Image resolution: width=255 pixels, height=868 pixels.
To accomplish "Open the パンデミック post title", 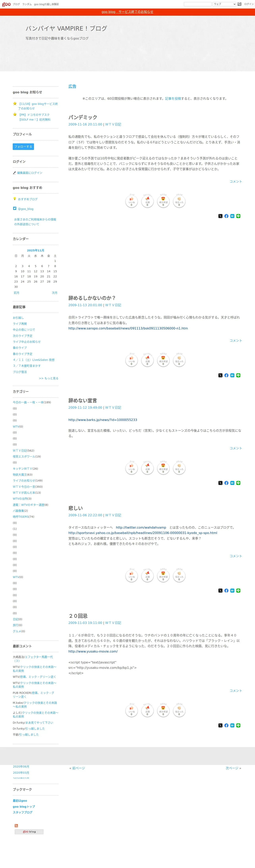I will click(83, 117).
